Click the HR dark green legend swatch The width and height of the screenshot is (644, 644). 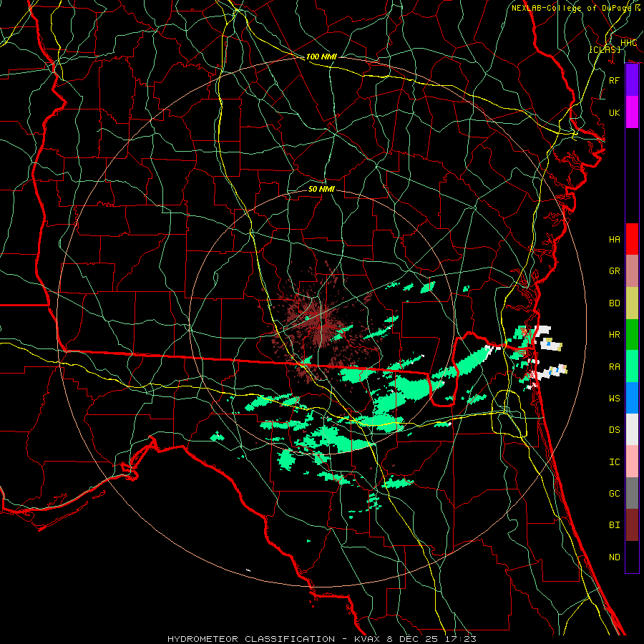[632, 334]
